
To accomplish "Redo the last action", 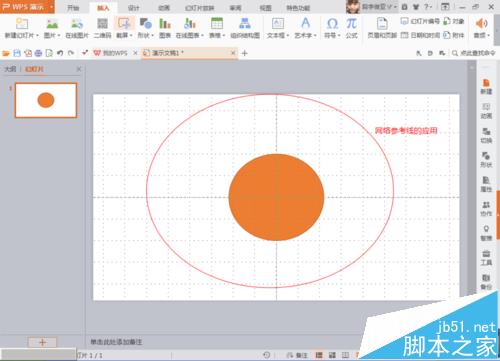I will (x=71, y=53).
